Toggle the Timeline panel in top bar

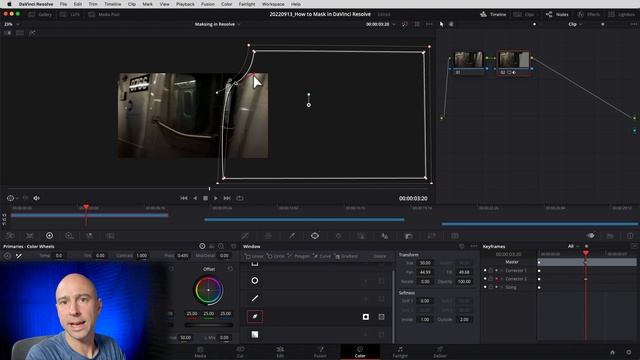click(x=493, y=14)
